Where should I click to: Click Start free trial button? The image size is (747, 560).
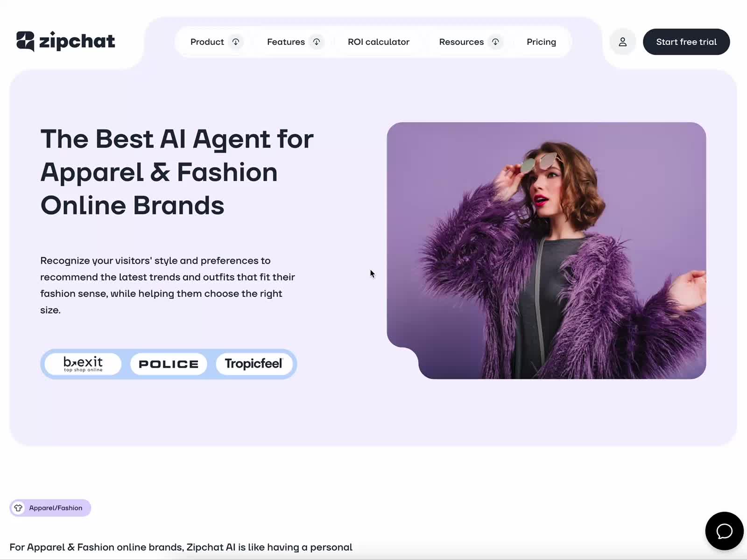point(686,42)
